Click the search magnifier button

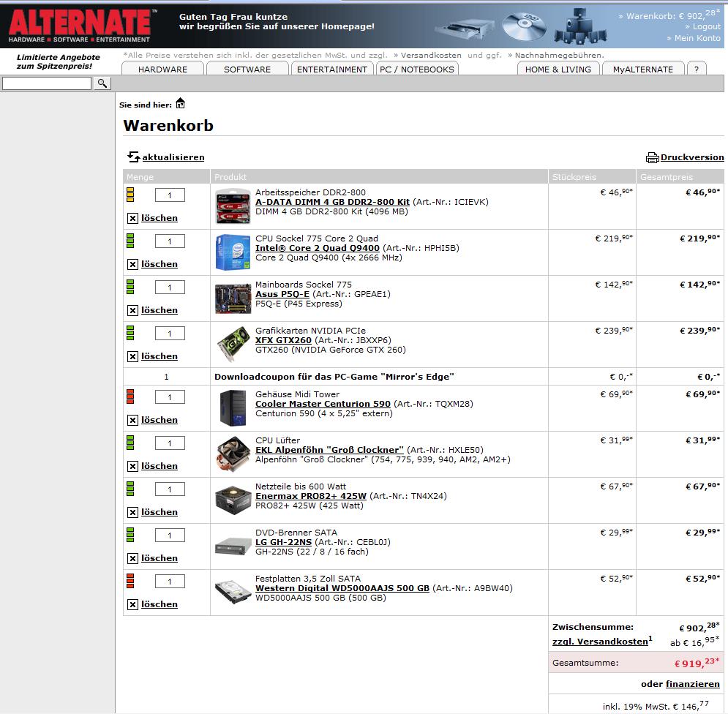pyautogui.click(x=102, y=83)
